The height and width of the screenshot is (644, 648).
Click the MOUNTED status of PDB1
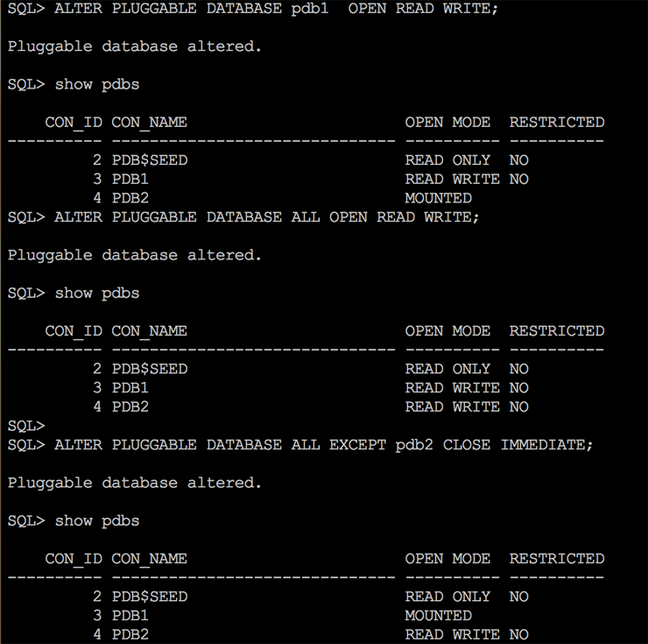(x=438, y=615)
